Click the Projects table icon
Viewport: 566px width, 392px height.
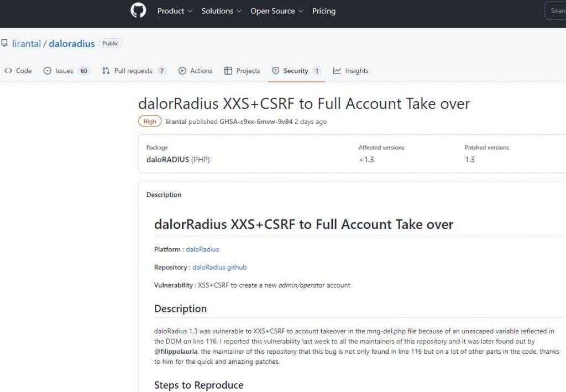(228, 71)
